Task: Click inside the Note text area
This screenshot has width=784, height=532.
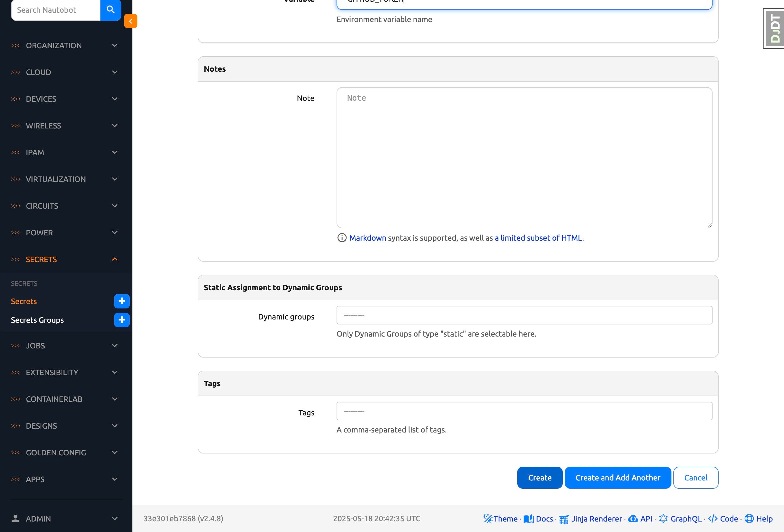Action: [524, 157]
